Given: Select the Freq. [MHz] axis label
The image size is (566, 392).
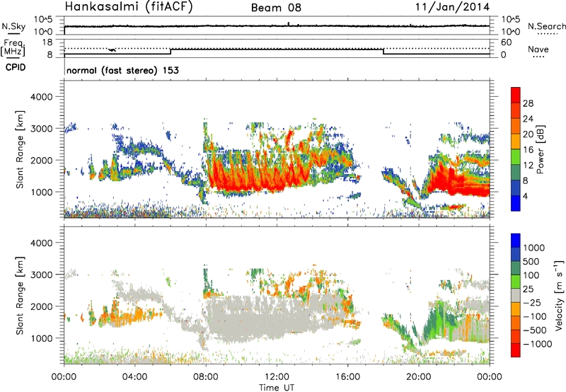Looking at the screenshot, I should coord(13,48).
